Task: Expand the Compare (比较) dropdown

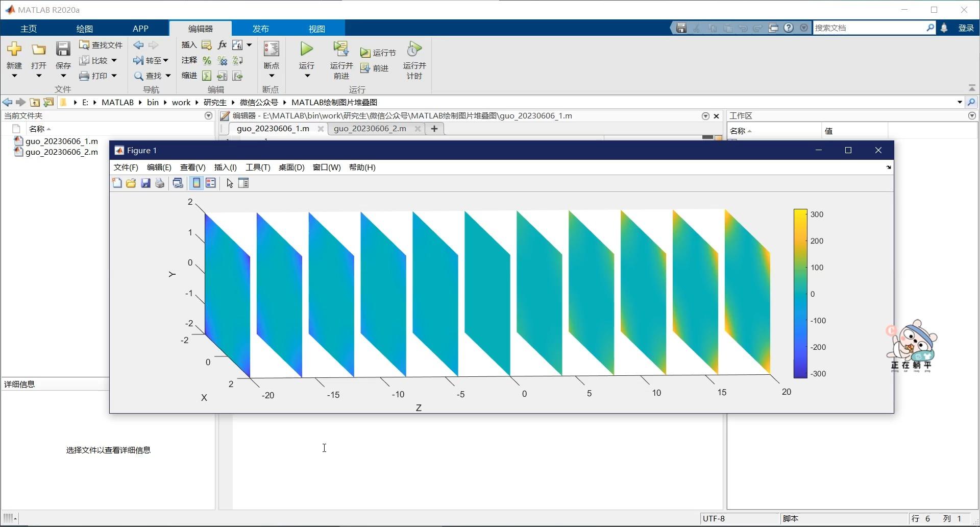Action: (114, 61)
